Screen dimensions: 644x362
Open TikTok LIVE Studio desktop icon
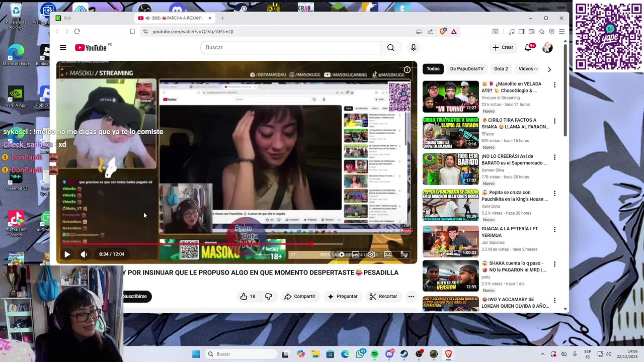coord(16,223)
